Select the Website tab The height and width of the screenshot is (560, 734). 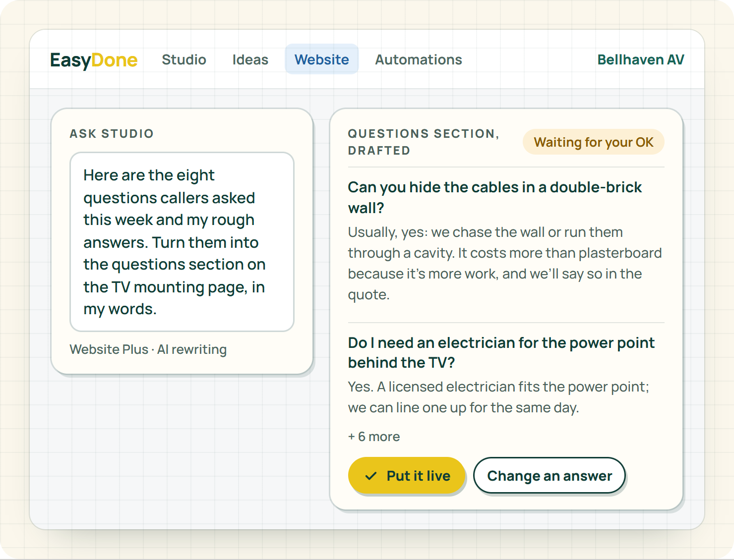tap(322, 59)
